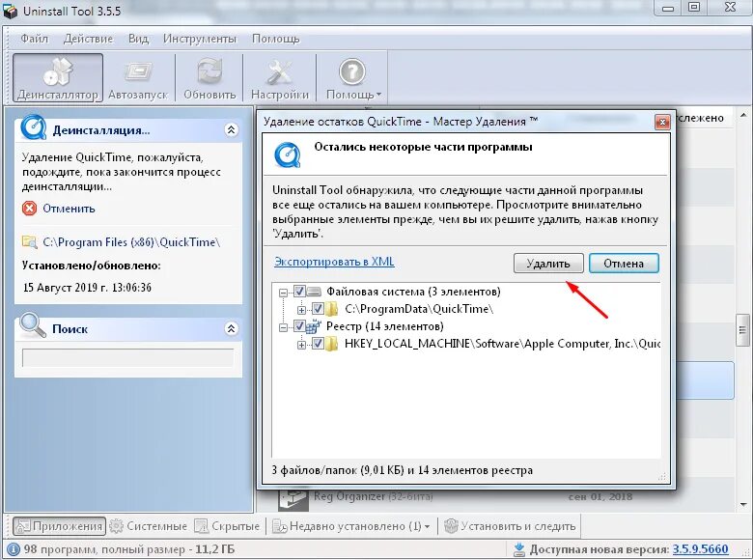Screen dimensions: 753x560
Task: Click the magnifier icon of the Поиск panel
Action: (33, 324)
